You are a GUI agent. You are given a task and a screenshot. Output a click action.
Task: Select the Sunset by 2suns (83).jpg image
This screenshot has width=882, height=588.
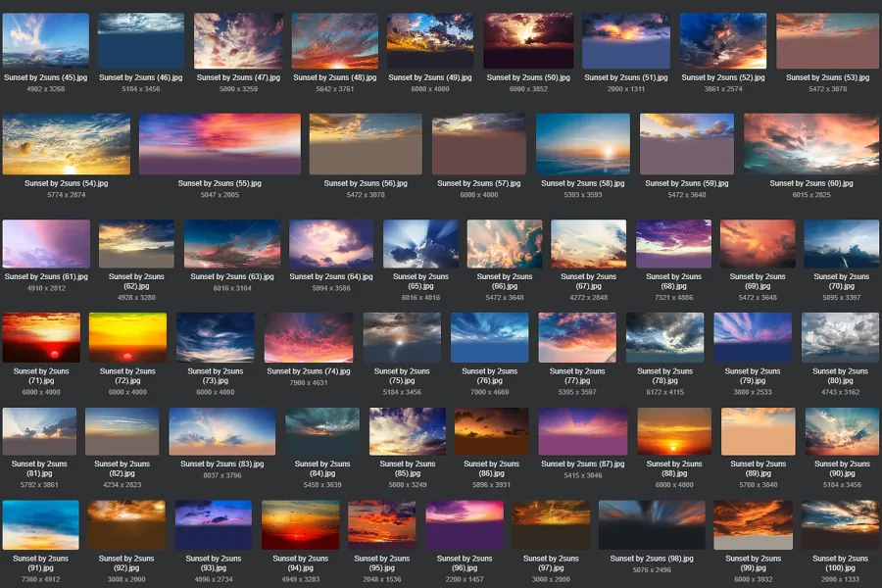point(222,432)
